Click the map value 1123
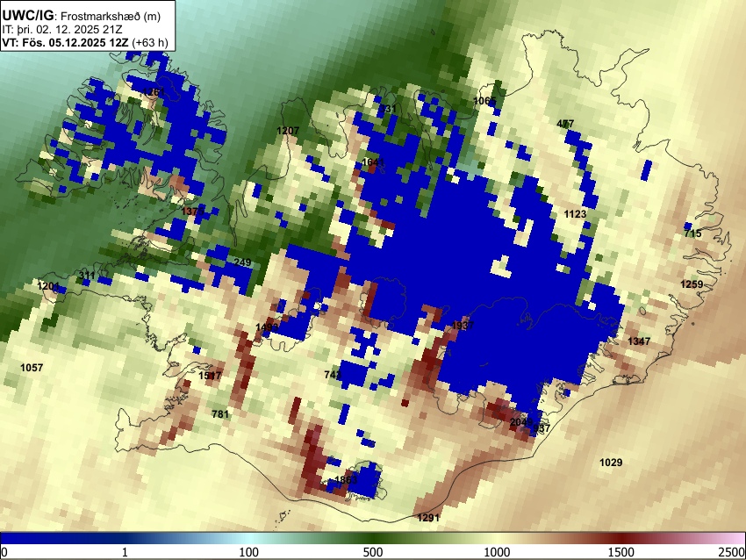This screenshot has height=560, width=746. pyautogui.click(x=575, y=214)
